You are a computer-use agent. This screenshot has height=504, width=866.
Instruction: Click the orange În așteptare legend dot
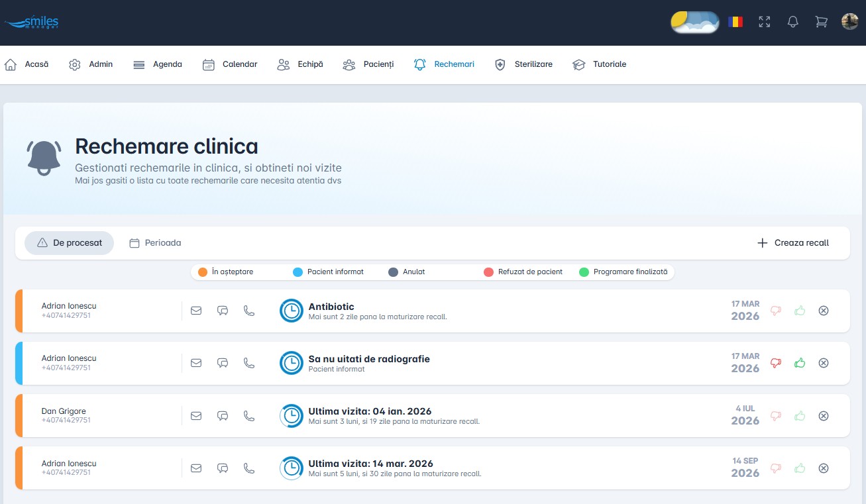[x=203, y=272]
